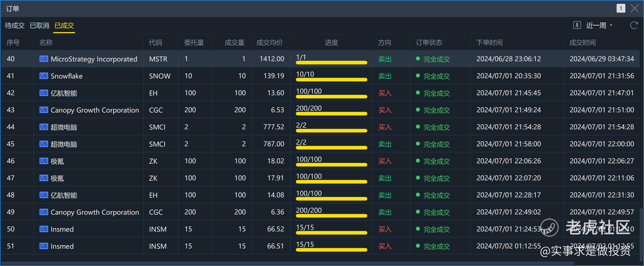Click the window number badge 1
The height and width of the screenshot is (266, 644).
point(621,9)
